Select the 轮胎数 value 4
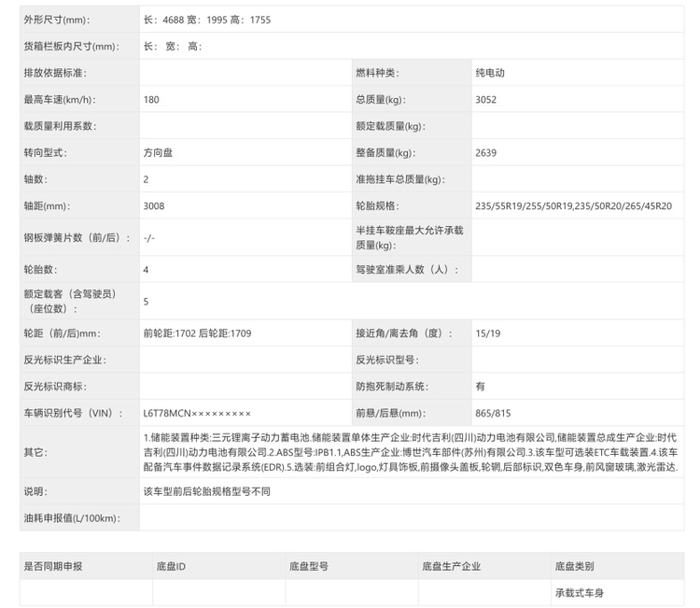The image size is (700, 608). click(x=147, y=269)
